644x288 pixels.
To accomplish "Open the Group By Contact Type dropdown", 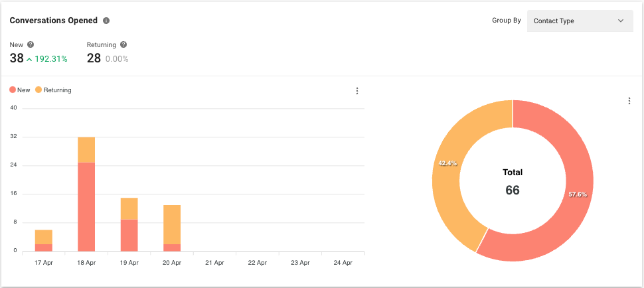I will pos(580,21).
